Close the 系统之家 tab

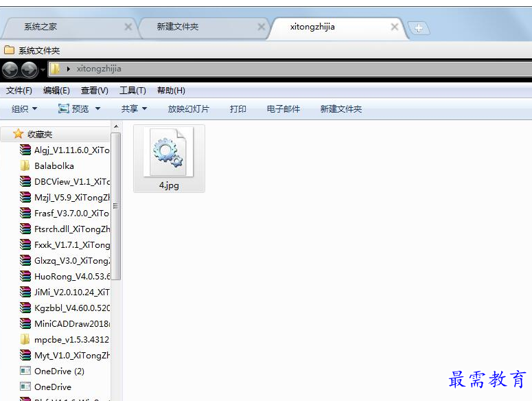point(128,27)
